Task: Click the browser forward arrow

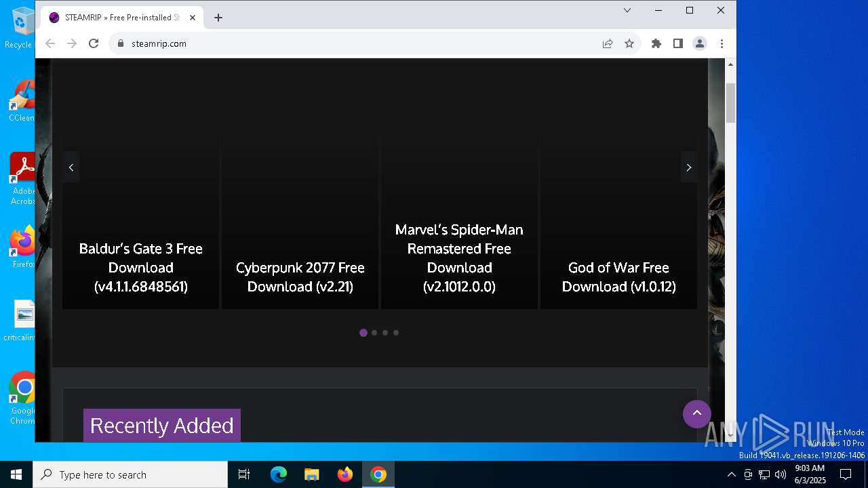Action: pos(72,43)
